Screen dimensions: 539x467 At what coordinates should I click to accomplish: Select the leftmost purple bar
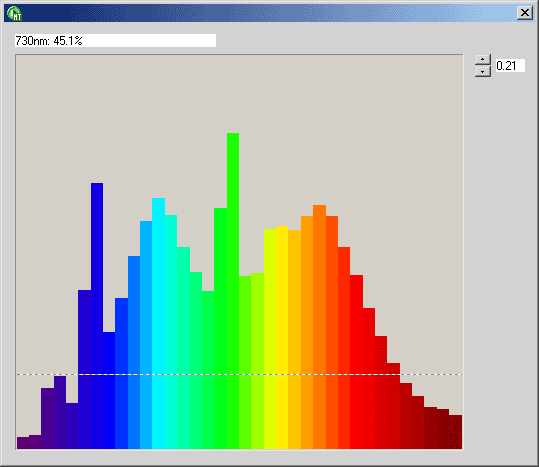click(23, 443)
